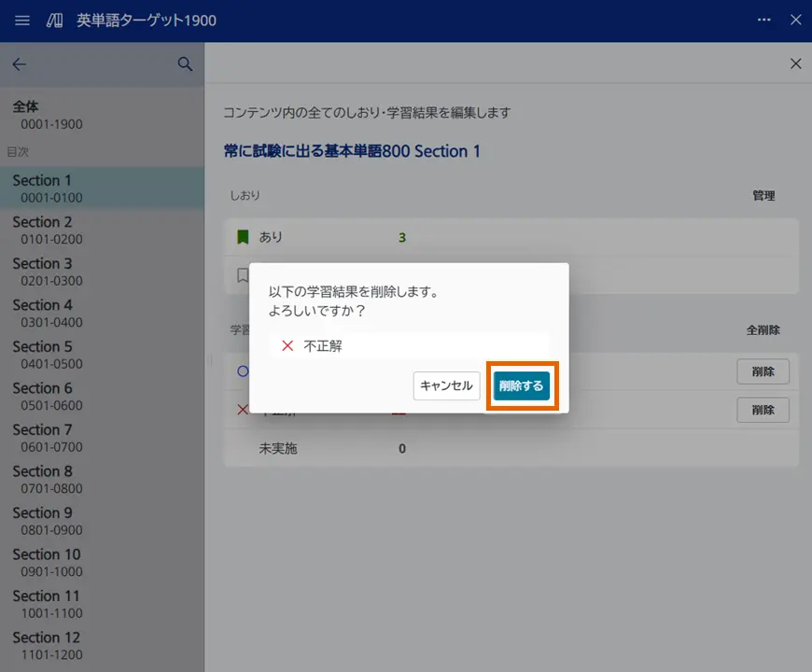
Task: Select 全体 0001-1900 in the sidebar
Action: click(x=56, y=115)
